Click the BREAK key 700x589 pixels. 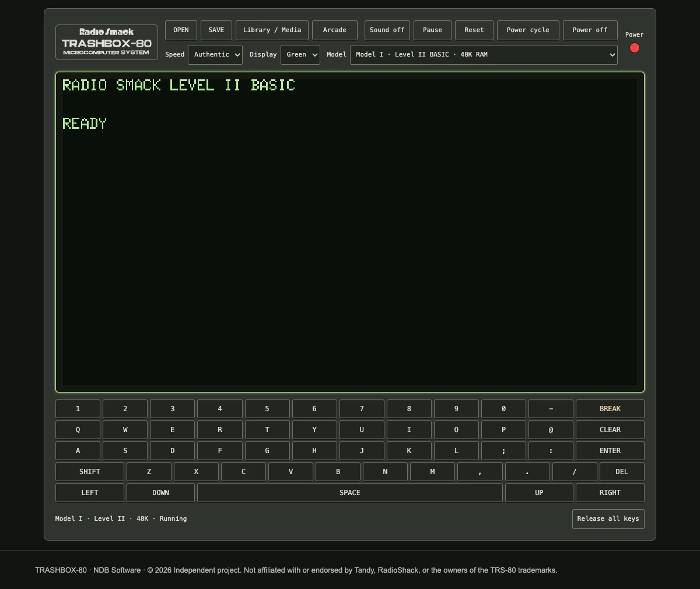610,409
